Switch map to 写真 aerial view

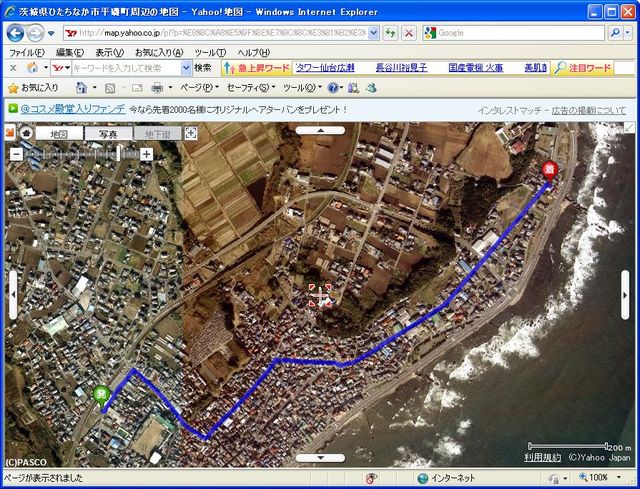[108, 133]
